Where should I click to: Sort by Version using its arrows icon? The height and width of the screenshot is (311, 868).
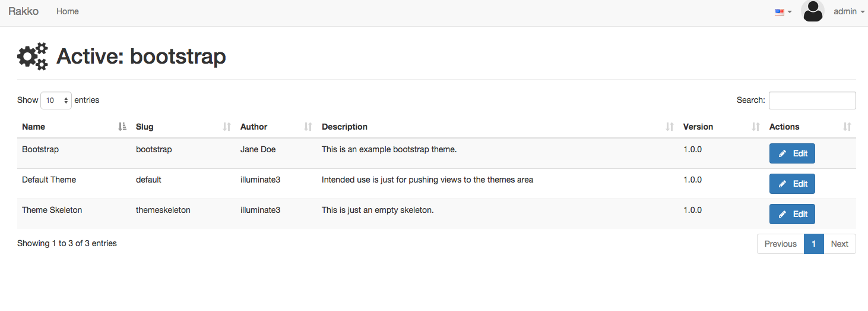pos(756,127)
